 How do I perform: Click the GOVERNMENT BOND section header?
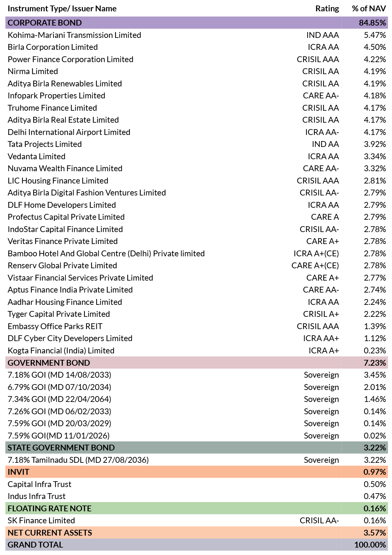pyautogui.click(x=196, y=363)
